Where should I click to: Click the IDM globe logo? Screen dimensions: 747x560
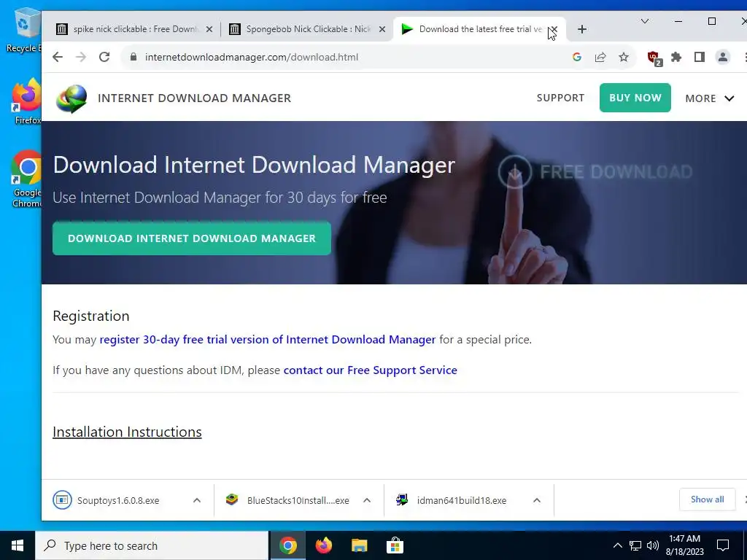click(x=71, y=98)
